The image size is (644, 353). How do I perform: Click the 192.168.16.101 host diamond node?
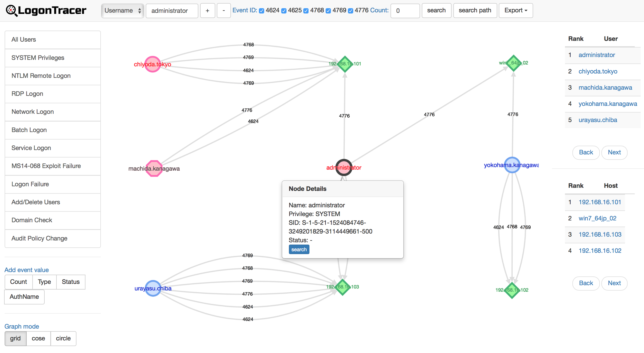(345, 64)
